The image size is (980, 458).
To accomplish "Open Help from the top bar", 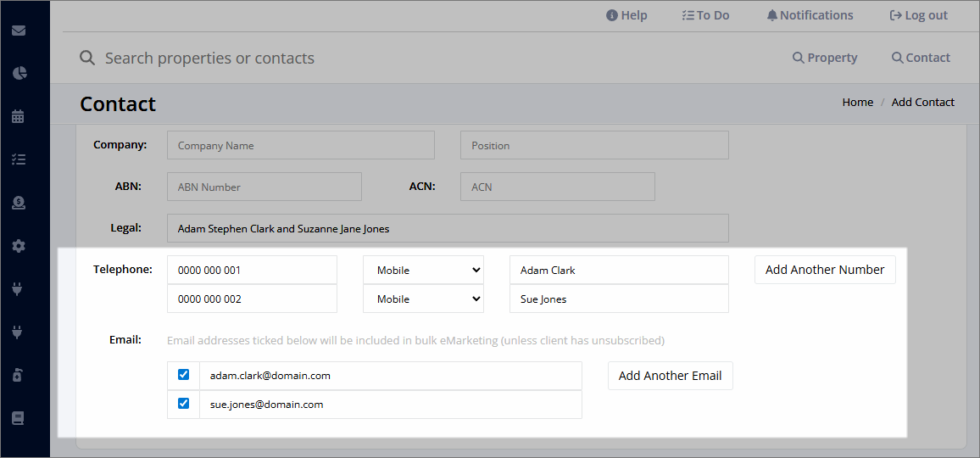I will pyautogui.click(x=626, y=15).
